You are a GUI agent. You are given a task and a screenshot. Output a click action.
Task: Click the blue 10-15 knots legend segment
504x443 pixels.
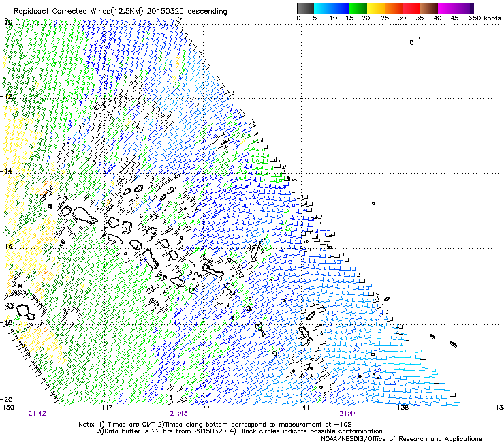point(341,8)
